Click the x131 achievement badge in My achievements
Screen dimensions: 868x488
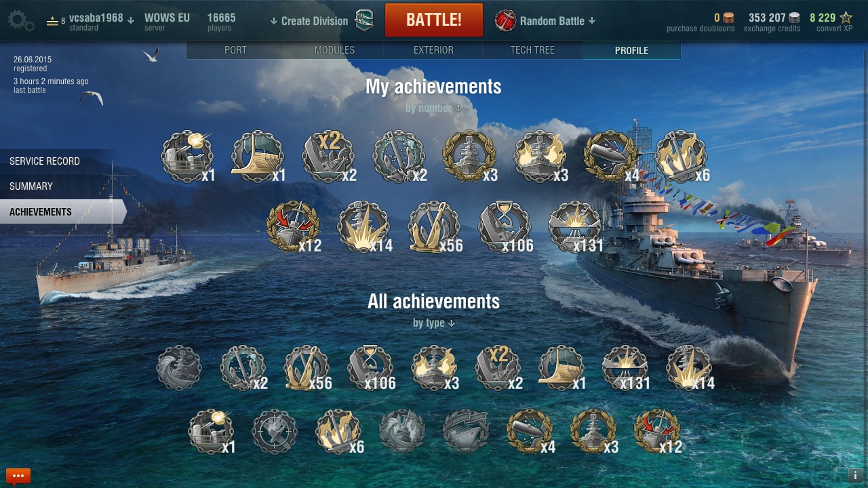tap(576, 227)
